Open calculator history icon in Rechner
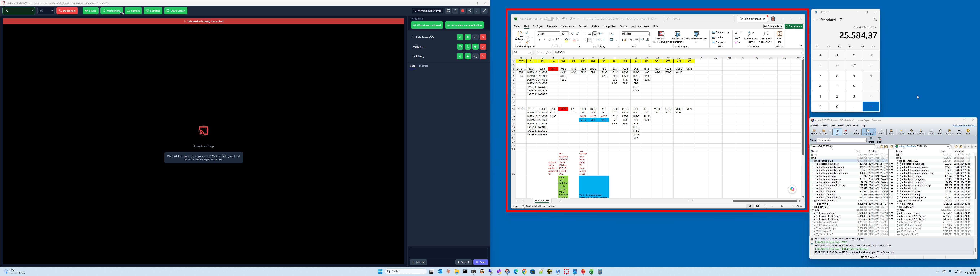Screen dimensions: 980x276 pyautogui.click(x=875, y=20)
